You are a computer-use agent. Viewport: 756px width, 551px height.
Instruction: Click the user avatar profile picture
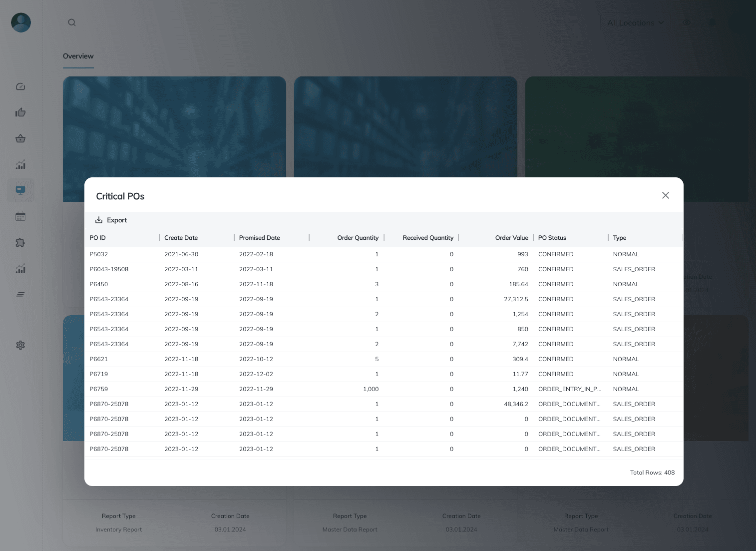(21, 22)
